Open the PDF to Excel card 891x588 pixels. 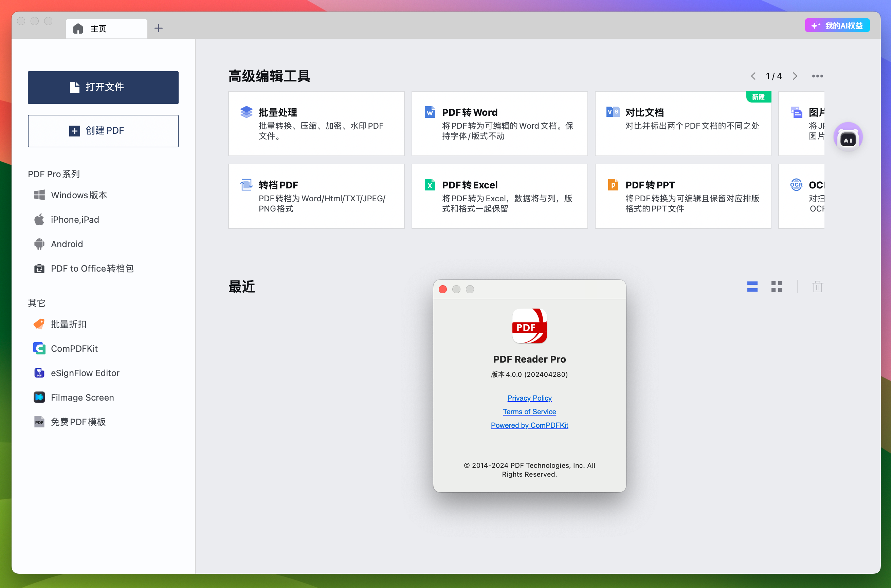point(499,196)
